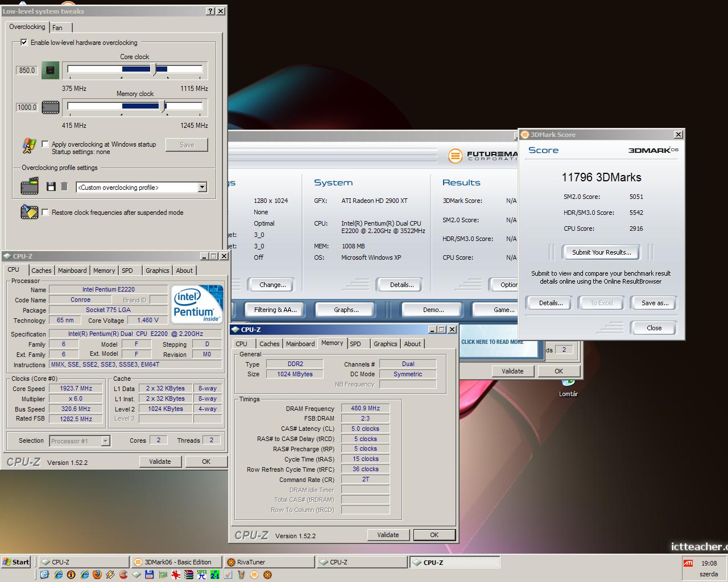Click the GPU core chip icon
The width and height of the screenshot is (728, 582).
[50, 70]
